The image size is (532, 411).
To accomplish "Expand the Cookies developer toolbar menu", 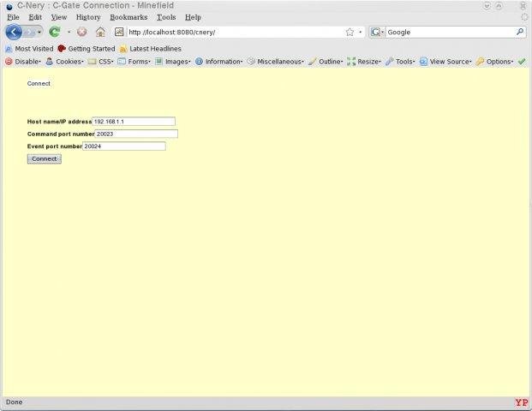I will coord(64,62).
